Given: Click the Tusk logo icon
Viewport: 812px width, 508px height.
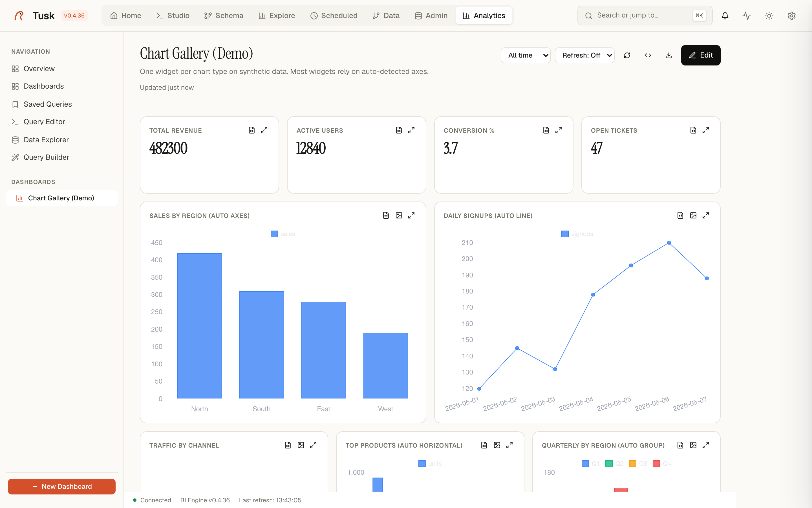Looking at the screenshot, I should coord(19,16).
